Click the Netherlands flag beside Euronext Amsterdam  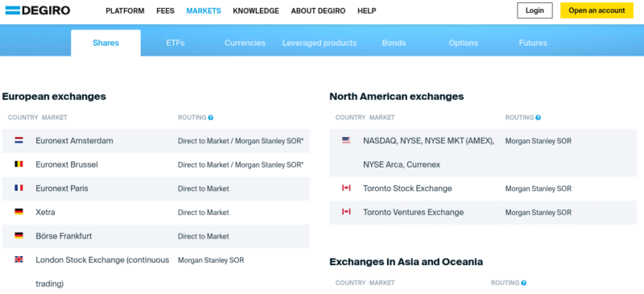pos(19,140)
